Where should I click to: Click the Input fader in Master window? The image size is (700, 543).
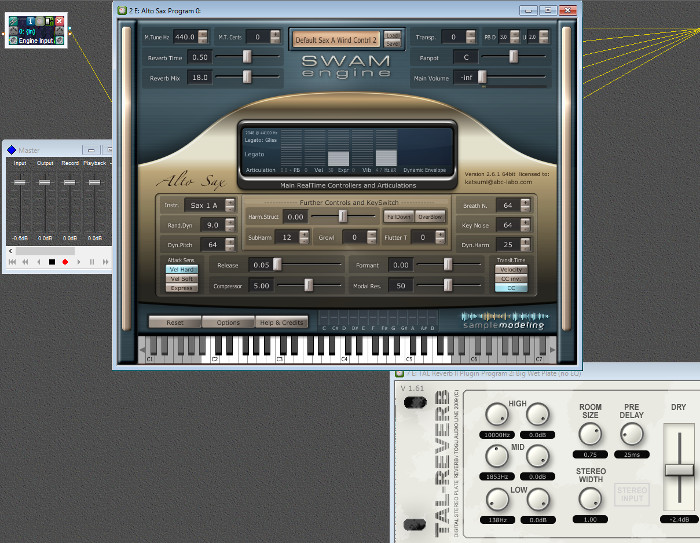click(x=20, y=182)
